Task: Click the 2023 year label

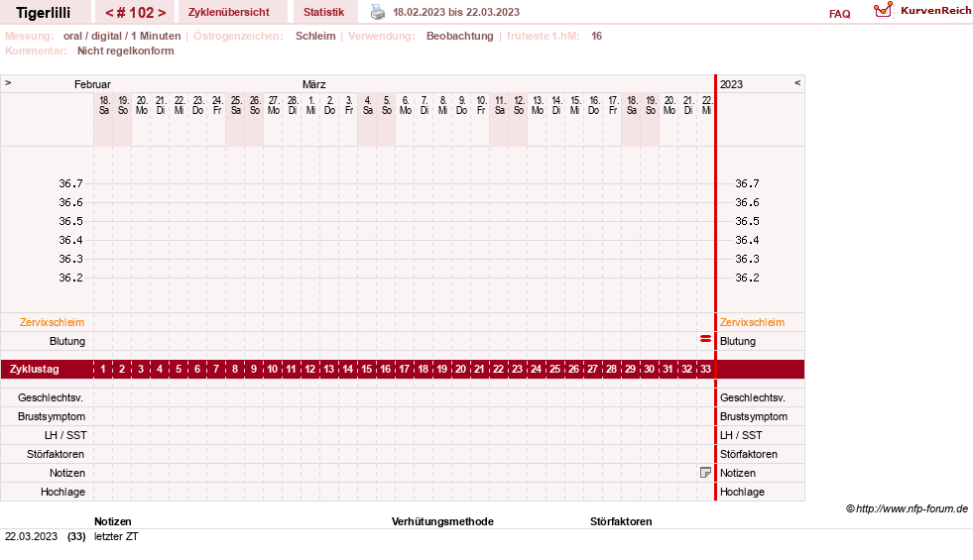Action: click(x=731, y=84)
